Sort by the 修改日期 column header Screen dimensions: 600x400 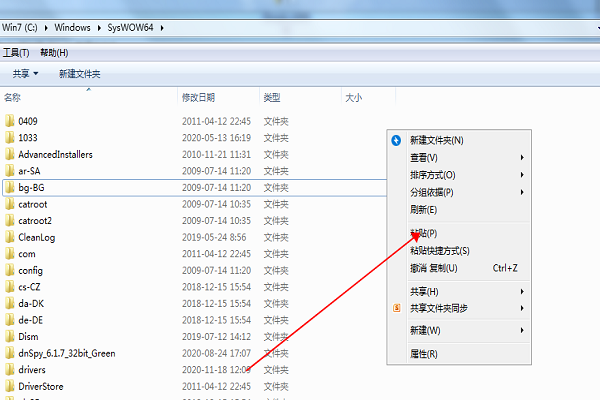(198, 97)
